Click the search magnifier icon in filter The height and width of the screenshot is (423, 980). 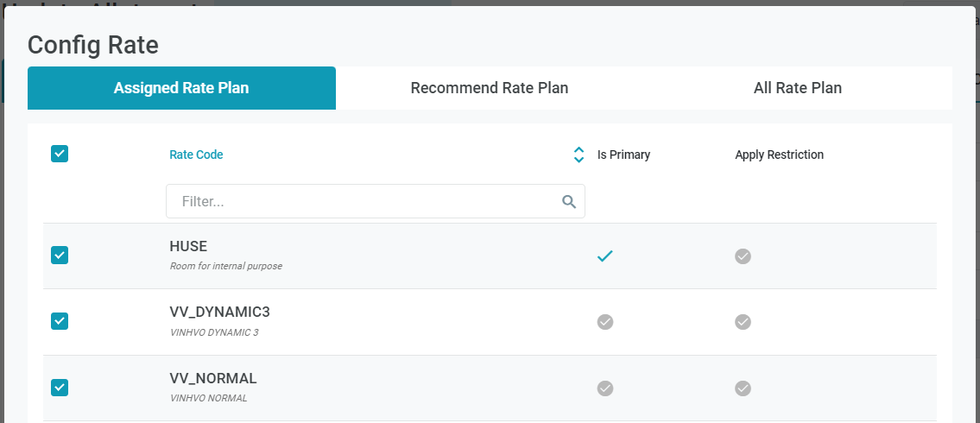click(x=569, y=201)
